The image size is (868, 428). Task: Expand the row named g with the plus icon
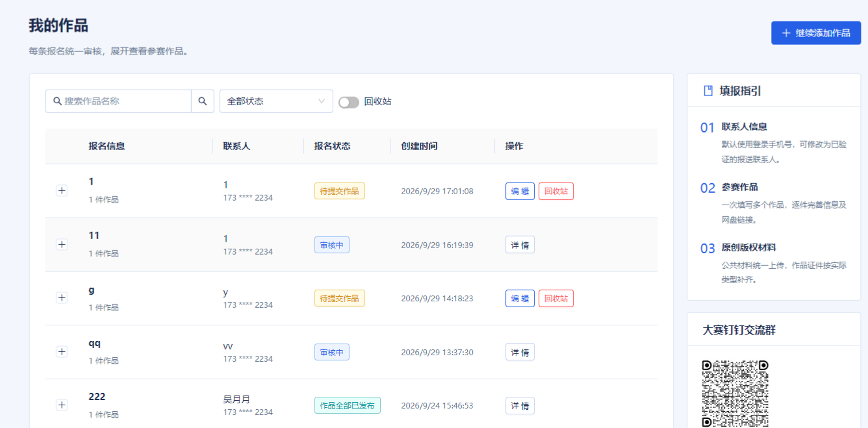(62, 297)
